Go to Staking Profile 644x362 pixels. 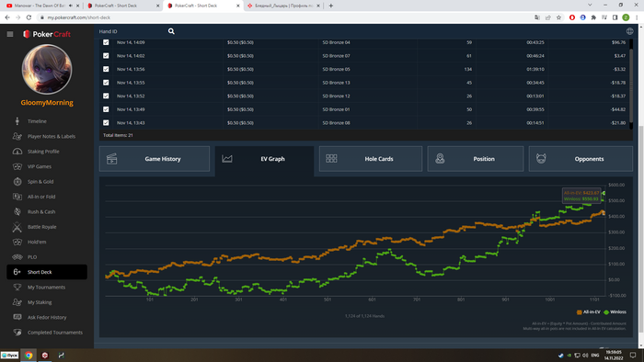coord(43,152)
